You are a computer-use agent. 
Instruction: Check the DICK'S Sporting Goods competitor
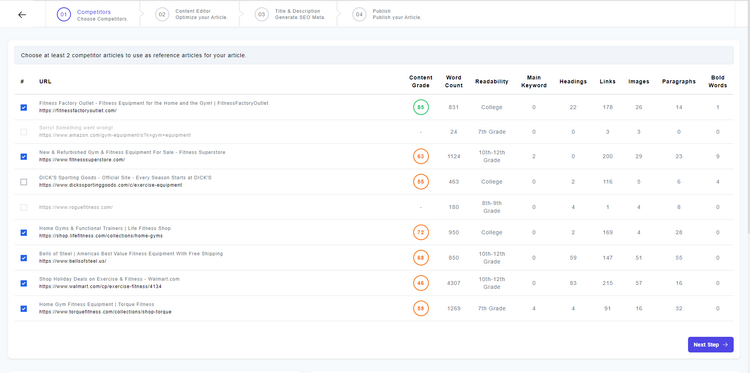(23, 182)
